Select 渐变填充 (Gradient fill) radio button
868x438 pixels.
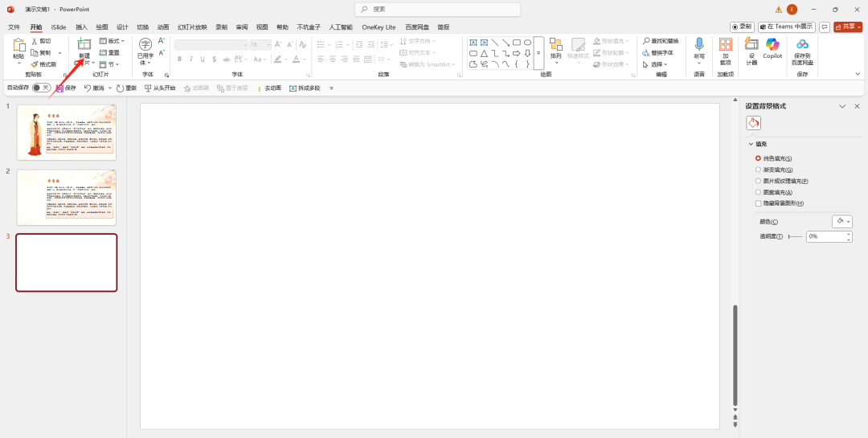tap(758, 170)
